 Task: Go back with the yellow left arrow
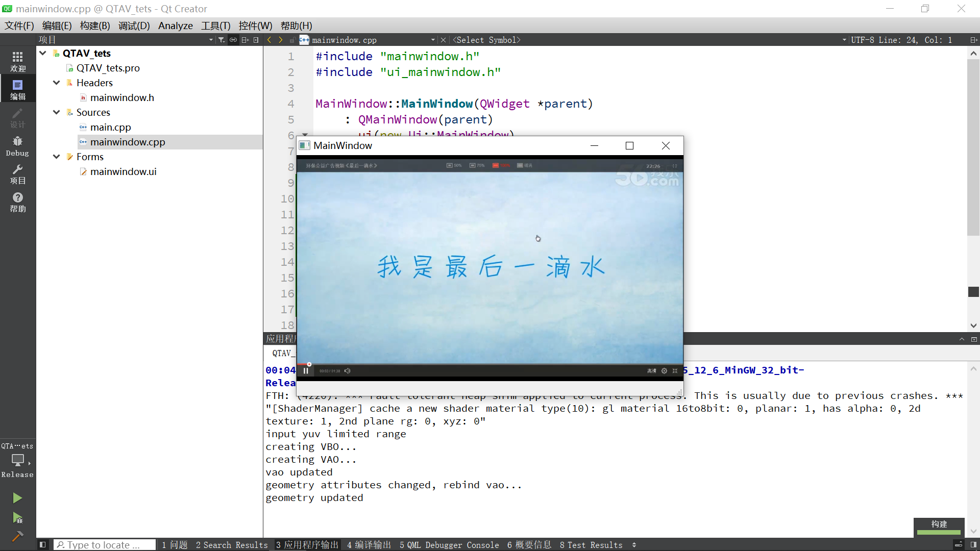tap(269, 40)
